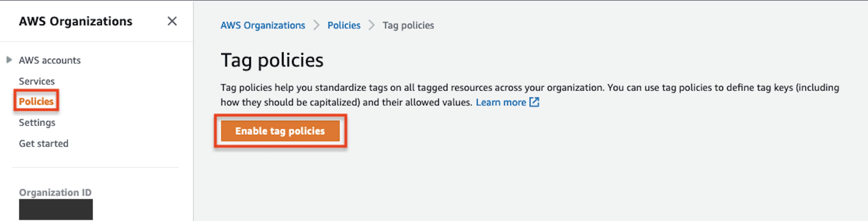
Task: Open the Learn more link
Action: coord(501,102)
